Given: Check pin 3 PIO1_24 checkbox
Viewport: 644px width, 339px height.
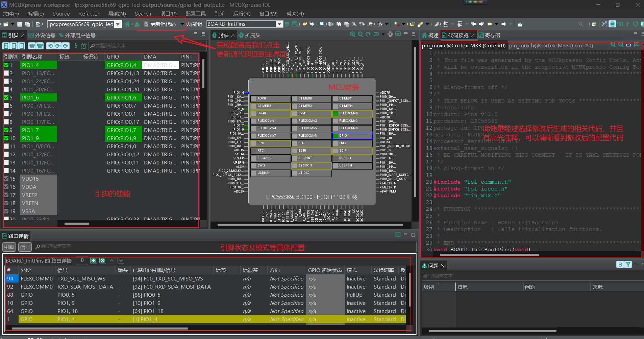Looking at the screenshot, I should (6, 81).
